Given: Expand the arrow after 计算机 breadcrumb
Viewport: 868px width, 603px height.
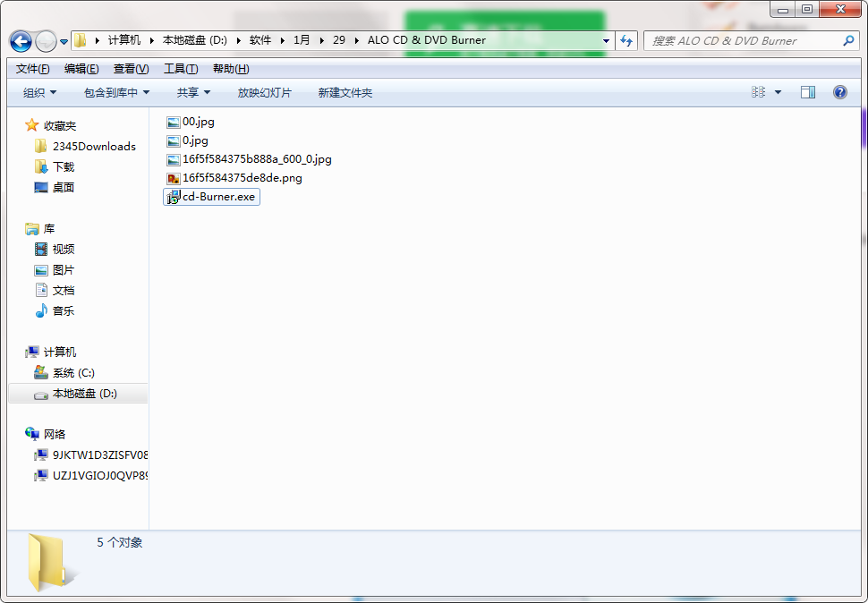Looking at the screenshot, I should pos(152,40).
